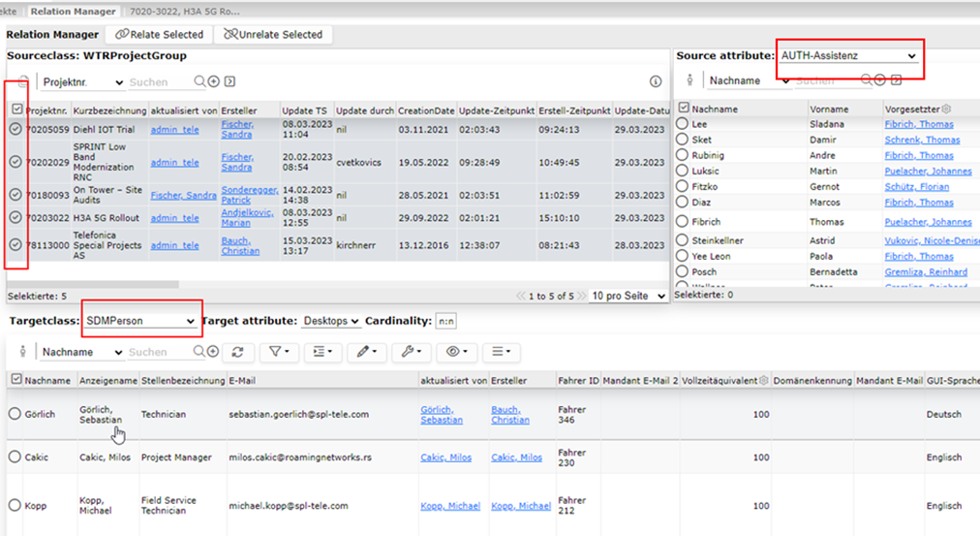Select the Görlich row radio button

[x=15, y=414]
